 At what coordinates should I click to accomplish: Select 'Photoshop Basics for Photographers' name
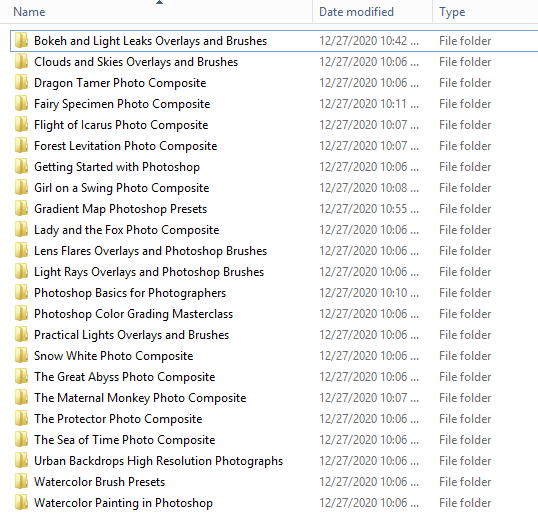[x=130, y=293]
